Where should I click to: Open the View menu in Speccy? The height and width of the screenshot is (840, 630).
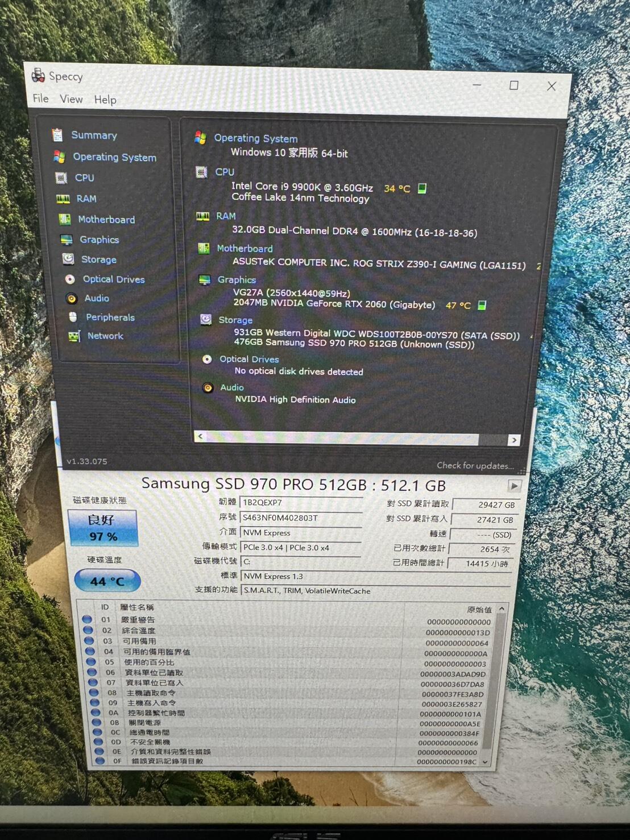[x=72, y=99]
